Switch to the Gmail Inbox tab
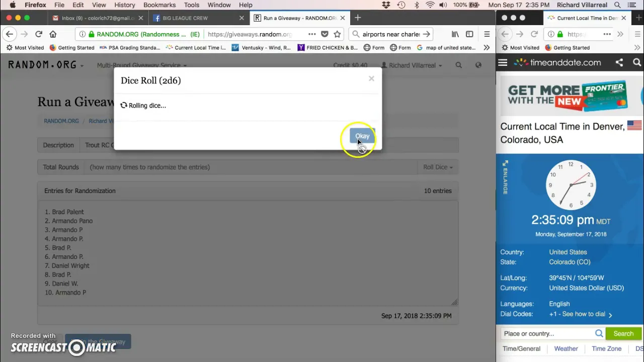 (98, 18)
